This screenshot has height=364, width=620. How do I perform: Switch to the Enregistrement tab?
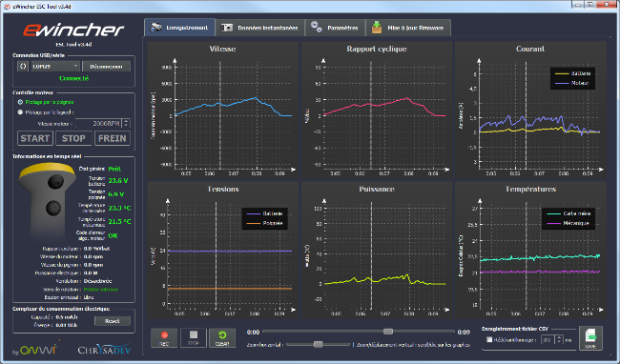coord(180,28)
